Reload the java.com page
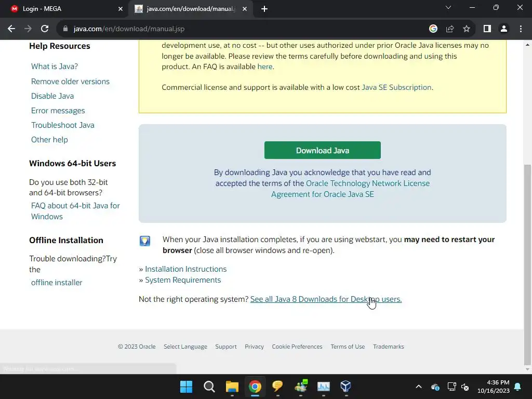Image resolution: width=532 pixels, height=399 pixels. [x=45, y=29]
